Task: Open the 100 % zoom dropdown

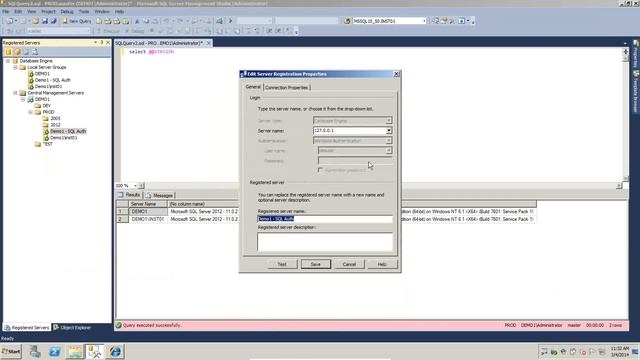Action: [135, 186]
